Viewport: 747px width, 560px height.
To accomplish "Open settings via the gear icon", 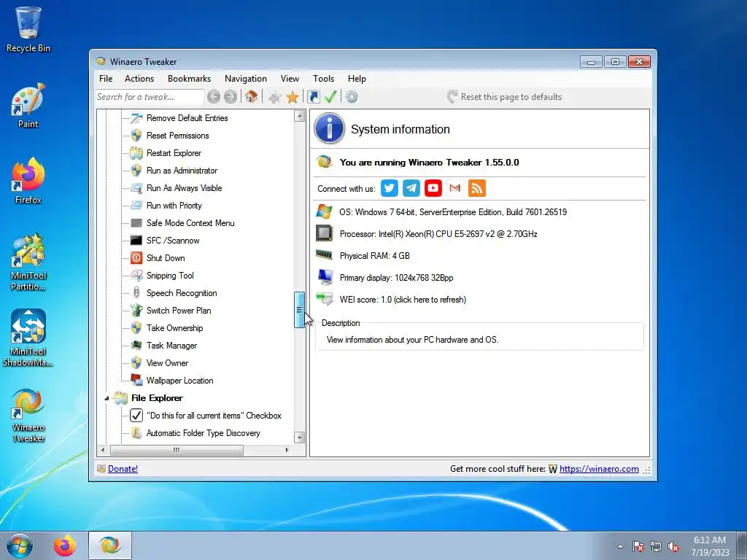I will (x=352, y=97).
